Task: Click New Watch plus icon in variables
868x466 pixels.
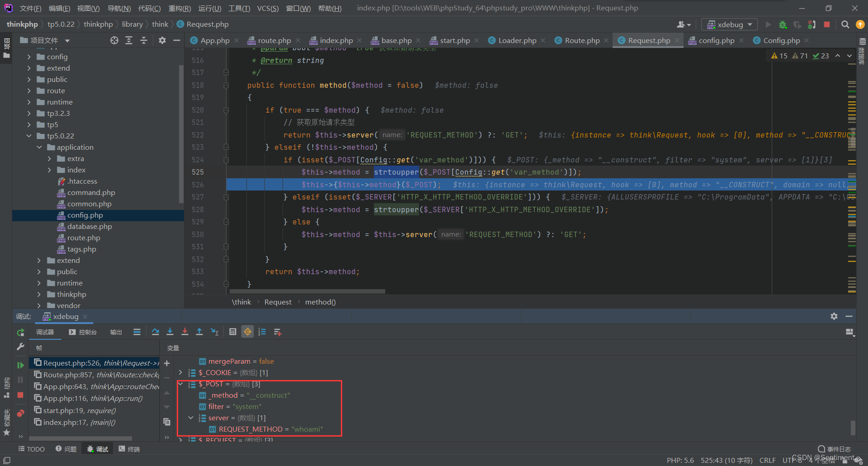Action: 167,363
